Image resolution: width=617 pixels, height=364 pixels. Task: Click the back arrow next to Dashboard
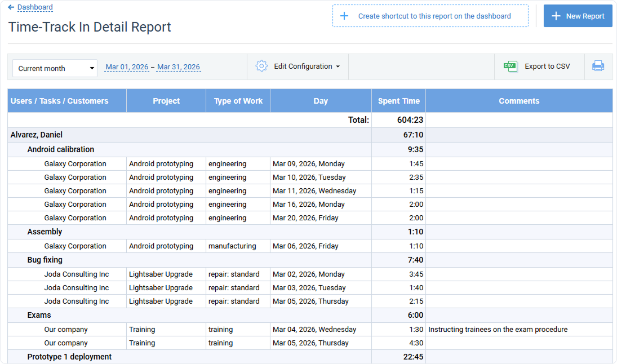click(11, 7)
